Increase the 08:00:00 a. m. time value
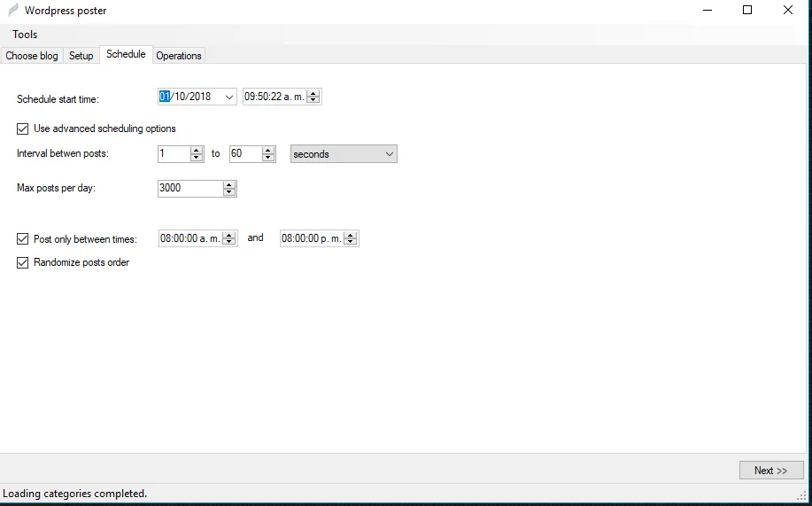Image resolution: width=812 pixels, height=506 pixels. point(228,235)
